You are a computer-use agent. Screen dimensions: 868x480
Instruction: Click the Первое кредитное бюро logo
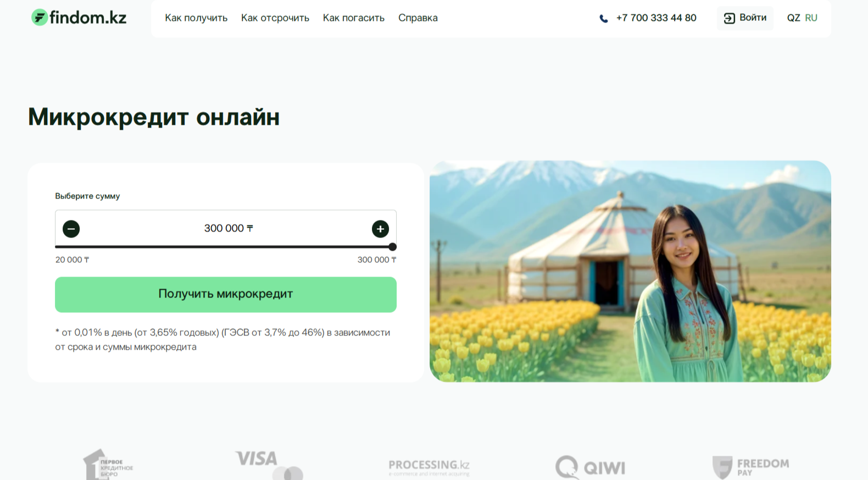point(108,465)
